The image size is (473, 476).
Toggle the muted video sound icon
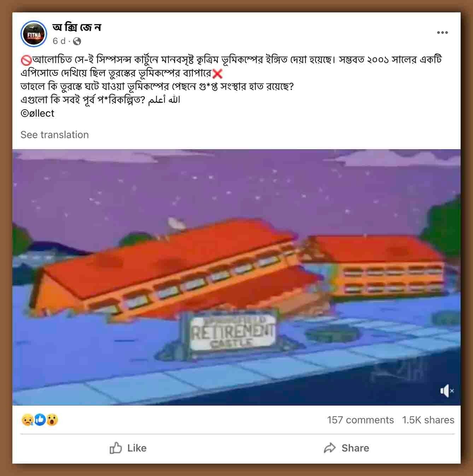point(447,391)
